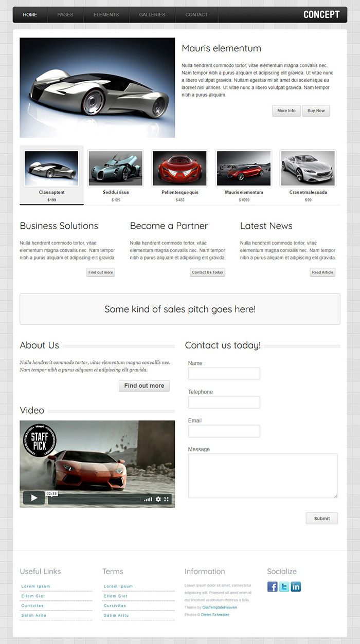
Task: Submit the contact form
Action: [x=322, y=518]
